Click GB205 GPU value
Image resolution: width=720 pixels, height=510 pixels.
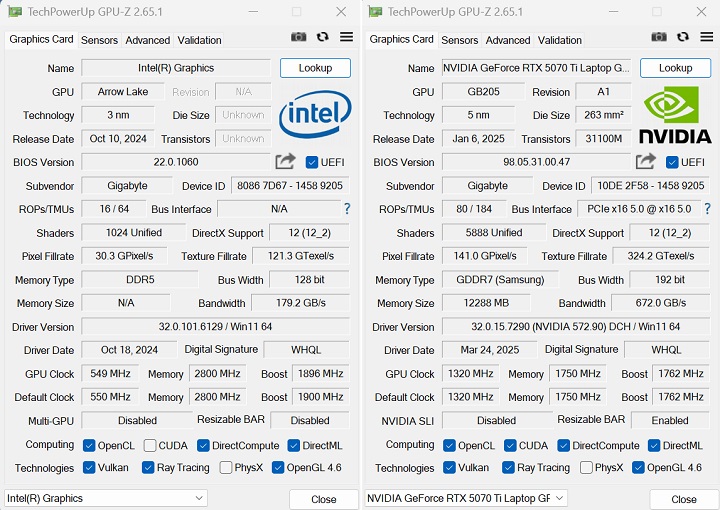click(x=483, y=91)
